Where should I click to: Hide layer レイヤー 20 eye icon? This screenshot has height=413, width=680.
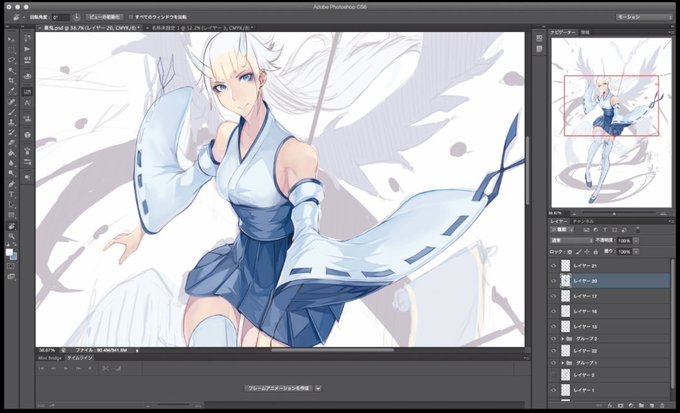coord(553,281)
